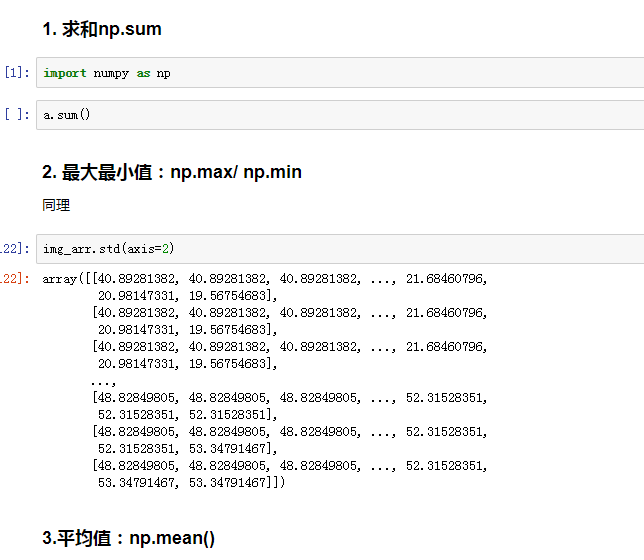Click output line '52.31528351, 53.34791467],'
Viewport: 644px width, 560px height.
[x=188, y=449]
